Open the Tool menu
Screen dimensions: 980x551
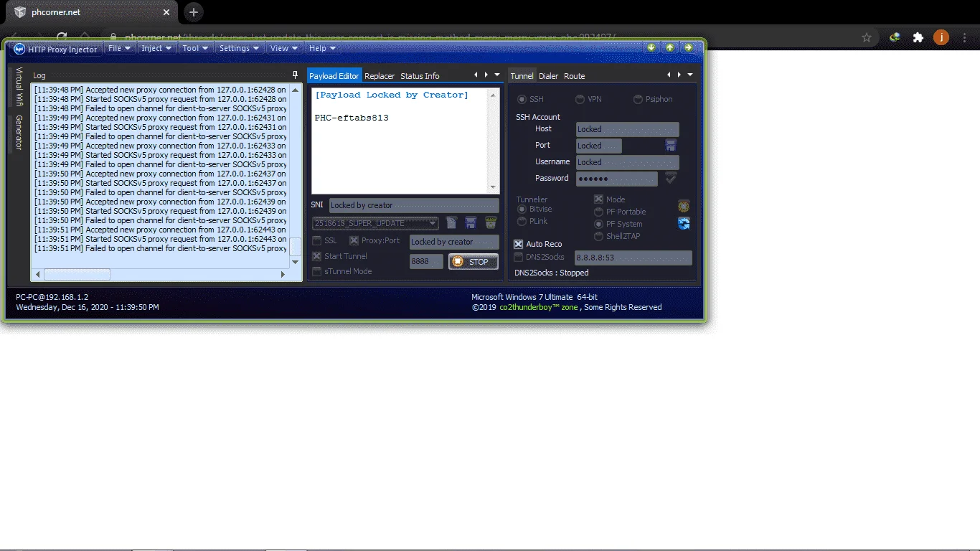pyautogui.click(x=195, y=49)
